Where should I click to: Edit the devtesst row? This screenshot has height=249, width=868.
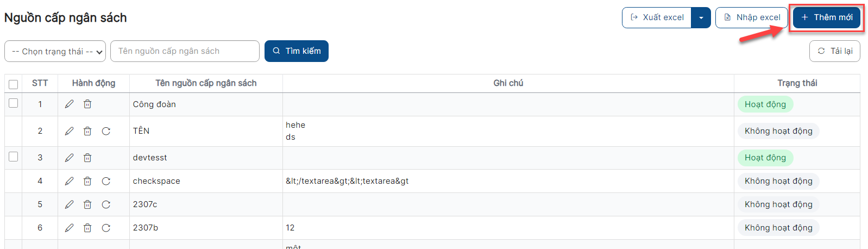tap(69, 158)
